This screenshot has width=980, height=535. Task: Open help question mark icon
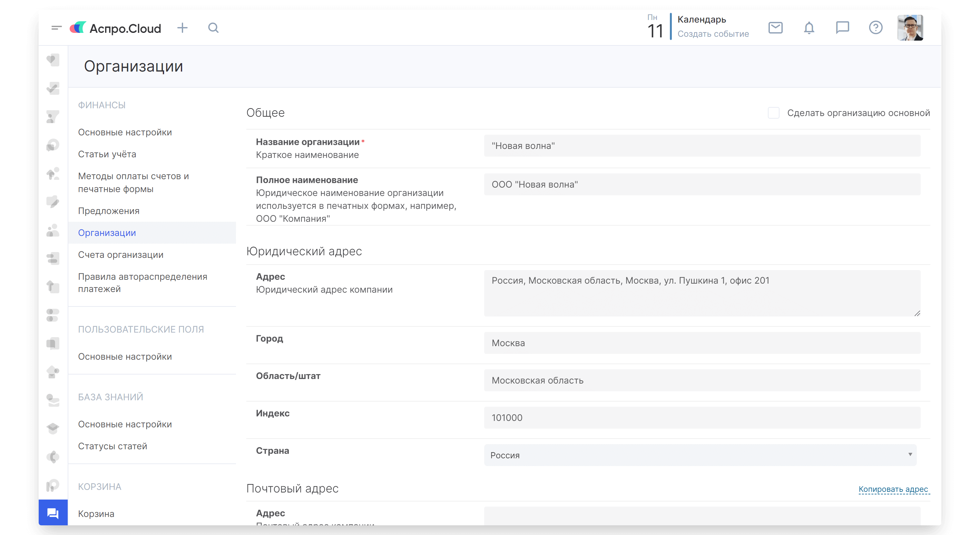tap(875, 28)
